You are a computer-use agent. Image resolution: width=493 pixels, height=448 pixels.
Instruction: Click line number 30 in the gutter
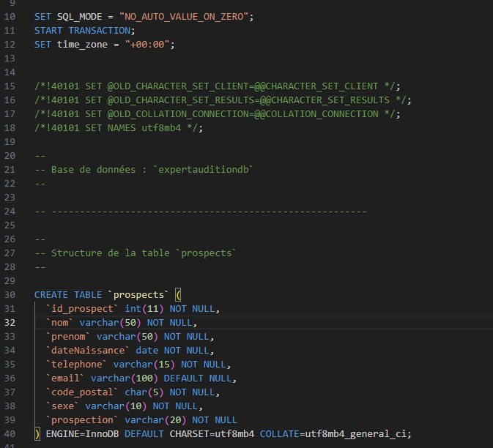10,295
